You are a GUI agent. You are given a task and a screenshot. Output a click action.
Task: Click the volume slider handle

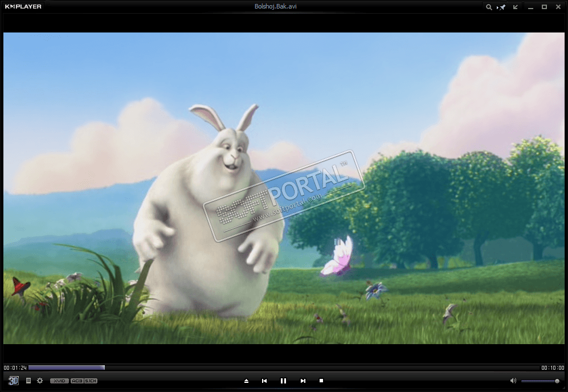point(557,381)
